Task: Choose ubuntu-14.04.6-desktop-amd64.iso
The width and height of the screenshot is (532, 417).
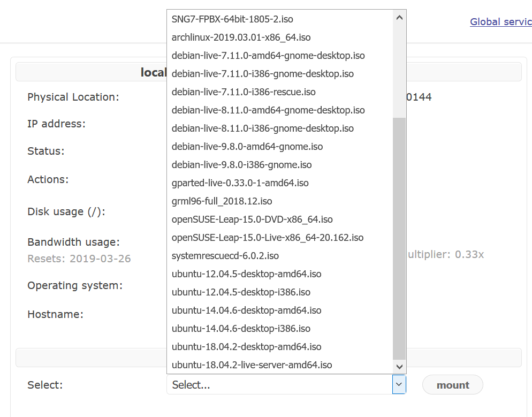Action: click(280, 310)
